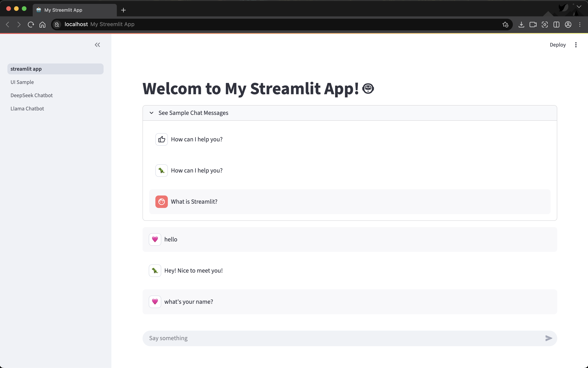This screenshot has width=588, height=368.
Task: Toggle the browser side panel icon
Action: pyautogui.click(x=556, y=25)
